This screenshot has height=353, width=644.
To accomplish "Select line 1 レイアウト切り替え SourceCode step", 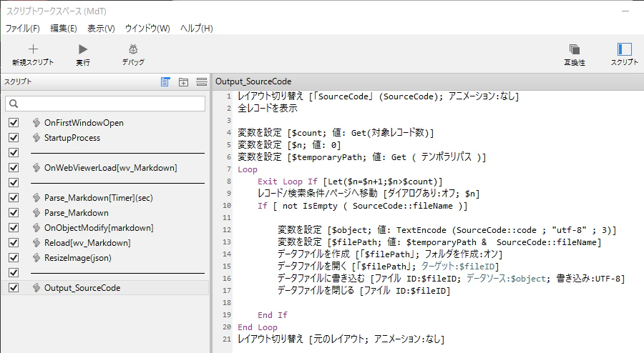I will point(379,96).
